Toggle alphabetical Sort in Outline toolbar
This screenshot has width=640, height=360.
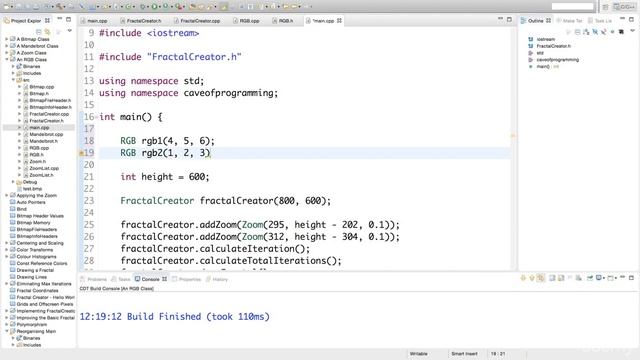tap(586, 32)
